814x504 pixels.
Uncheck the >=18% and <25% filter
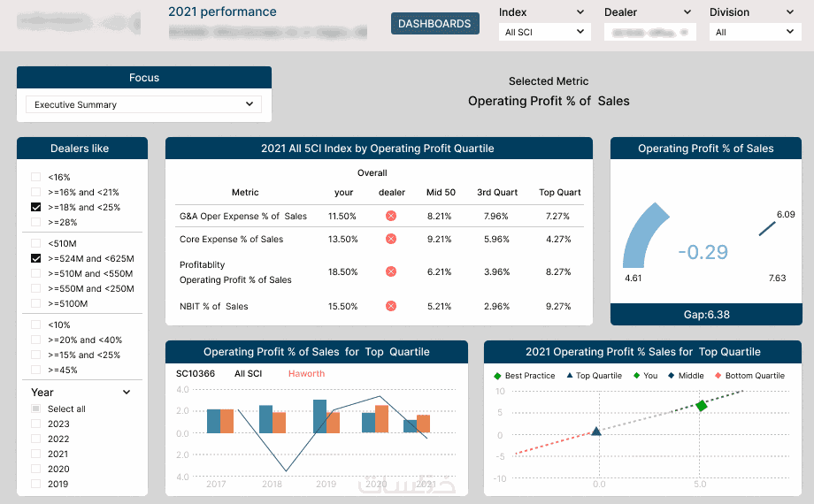coord(35,207)
